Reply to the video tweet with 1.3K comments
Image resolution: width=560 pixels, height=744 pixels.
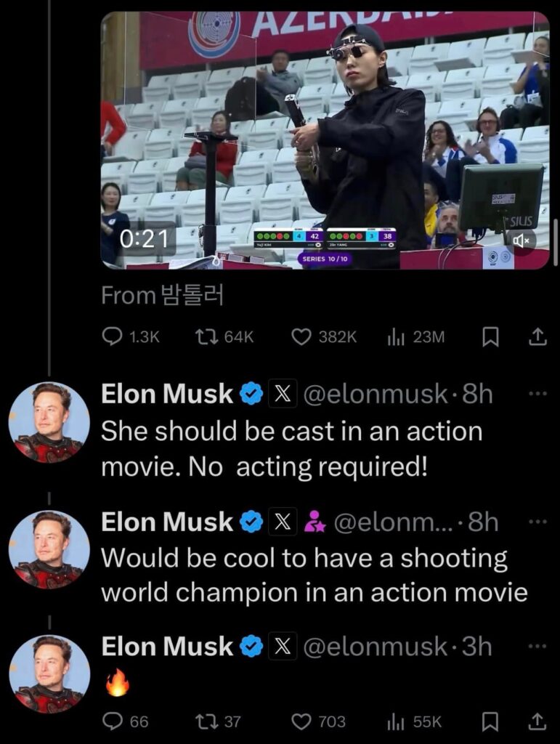coord(113,336)
